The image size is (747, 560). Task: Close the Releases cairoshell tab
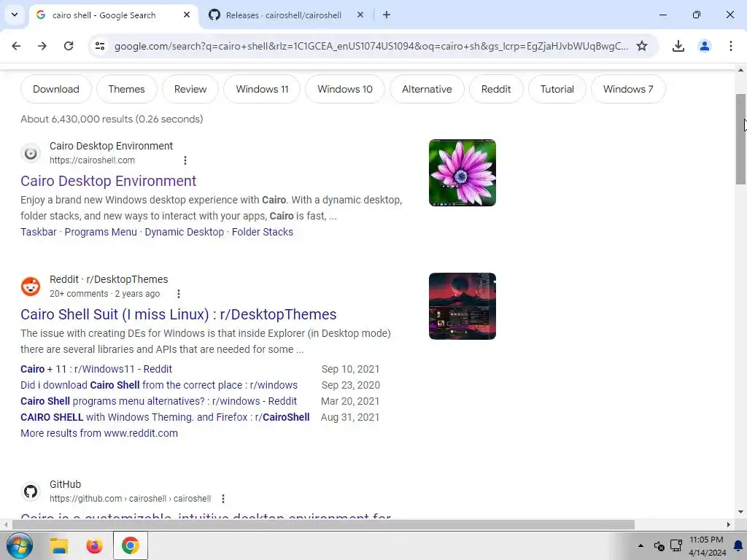point(360,15)
